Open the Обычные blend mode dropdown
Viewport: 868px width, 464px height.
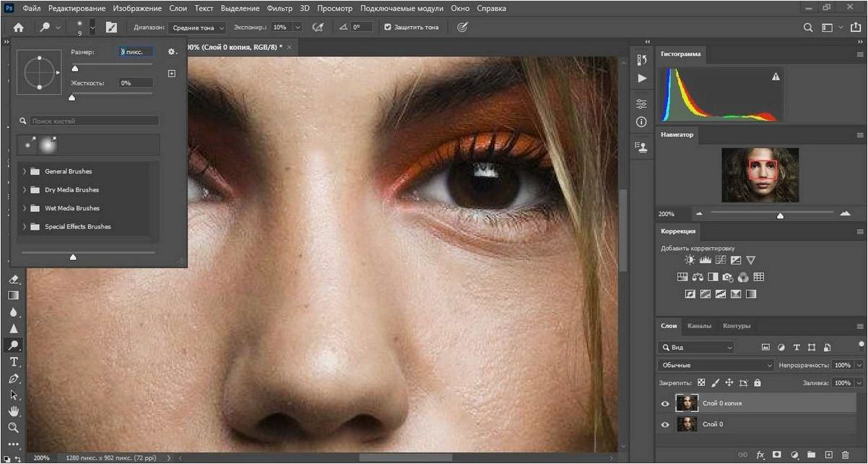pyautogui.click(x=716, y=365)
